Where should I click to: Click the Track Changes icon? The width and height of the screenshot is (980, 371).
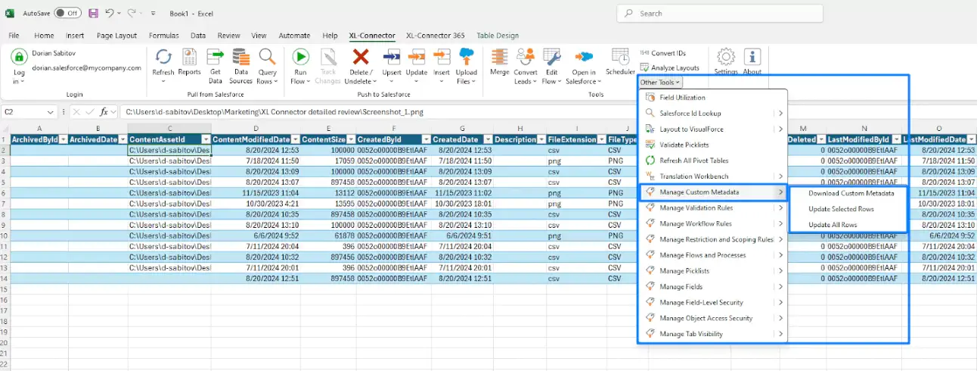tap(327, 57)
